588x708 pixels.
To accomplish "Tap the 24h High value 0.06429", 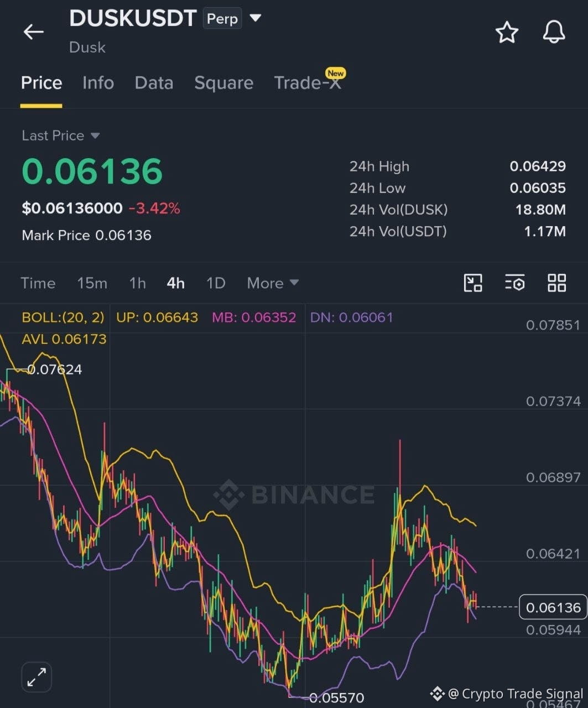I will pyautogui.click(x=538, y=166).
